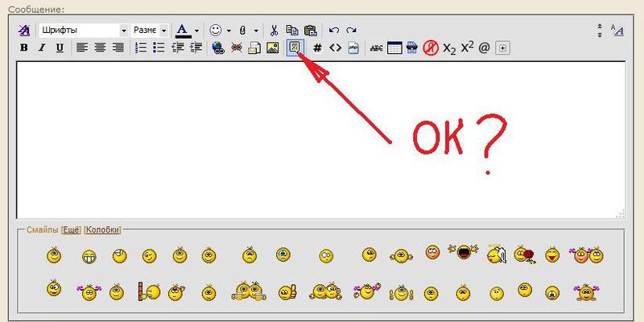
Task: Click the text color swatch button
Action: click(x=183, y=30)
